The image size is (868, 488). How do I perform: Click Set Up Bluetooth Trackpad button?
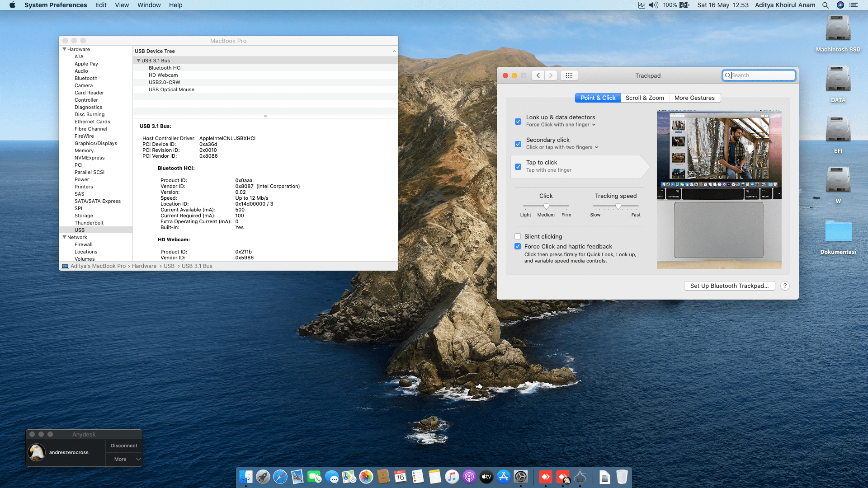click(x=729, y=286)
